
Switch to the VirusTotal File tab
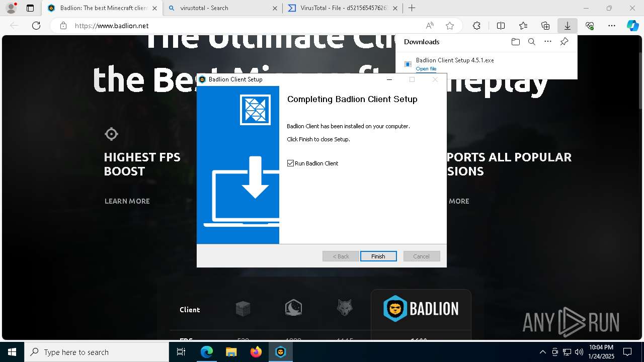pyautogui.click(x=343, y=8)
